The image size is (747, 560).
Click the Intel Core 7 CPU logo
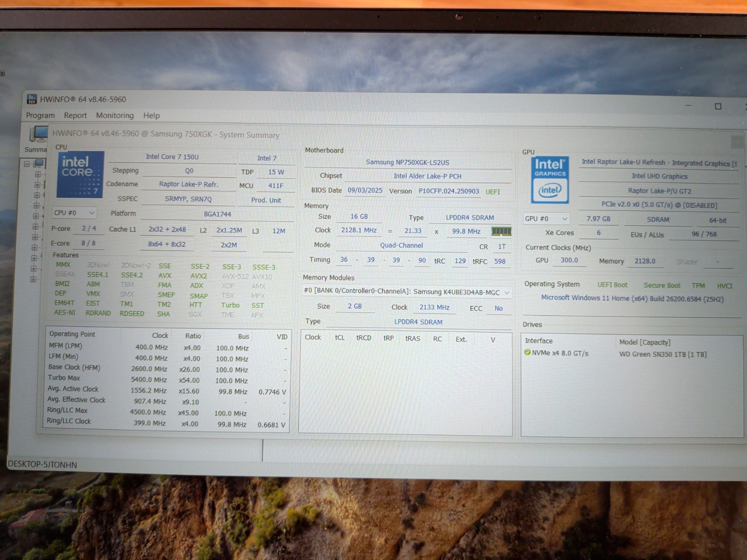[x=79, y=175]
